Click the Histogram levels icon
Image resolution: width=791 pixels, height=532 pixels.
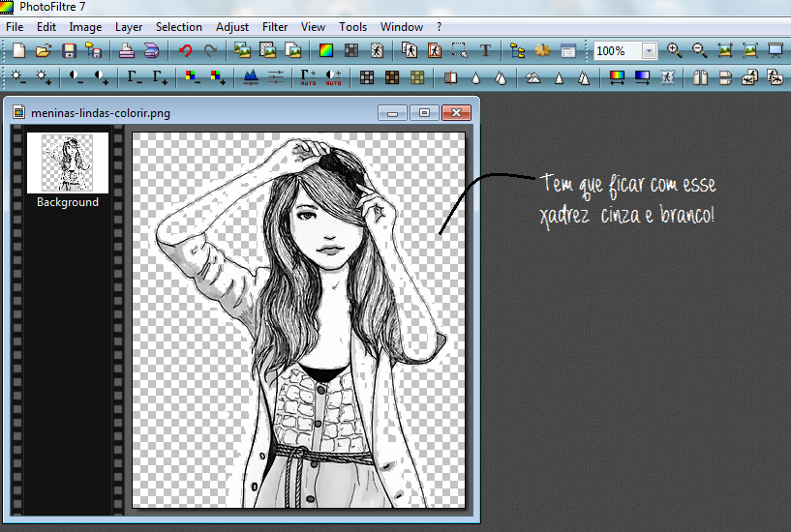(251, 77)
